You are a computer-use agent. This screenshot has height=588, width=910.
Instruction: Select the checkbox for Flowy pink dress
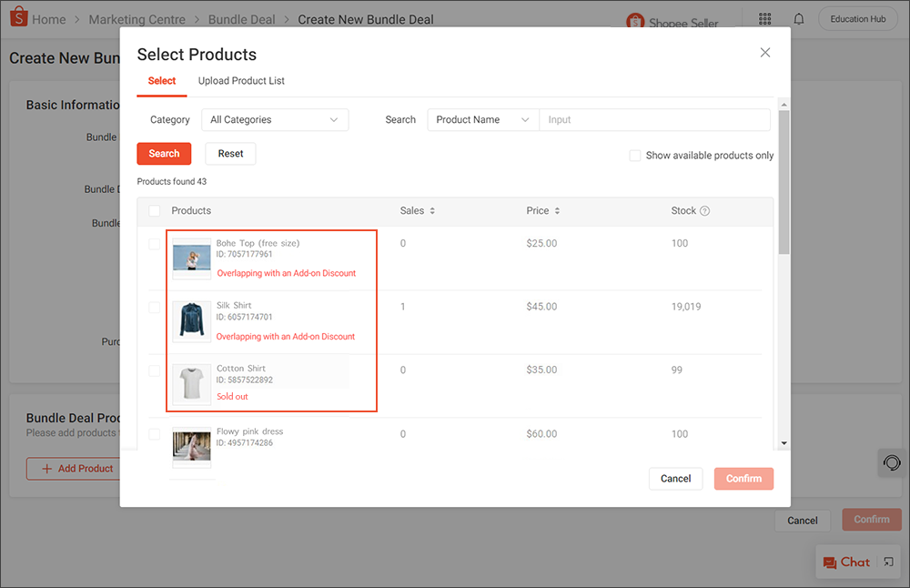pos(155,434)
